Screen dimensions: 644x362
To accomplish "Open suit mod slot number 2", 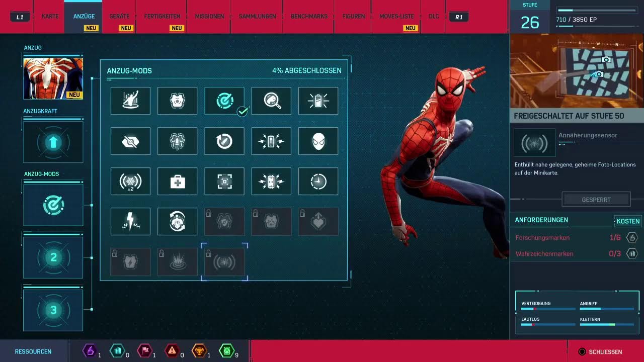I will click(x=53, y=257).
